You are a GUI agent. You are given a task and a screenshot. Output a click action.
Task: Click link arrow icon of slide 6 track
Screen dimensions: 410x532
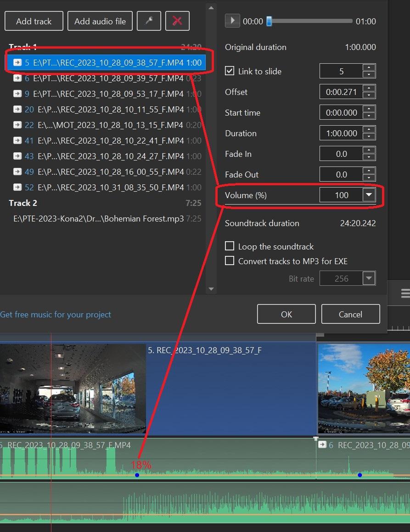(x=17, y=78)
